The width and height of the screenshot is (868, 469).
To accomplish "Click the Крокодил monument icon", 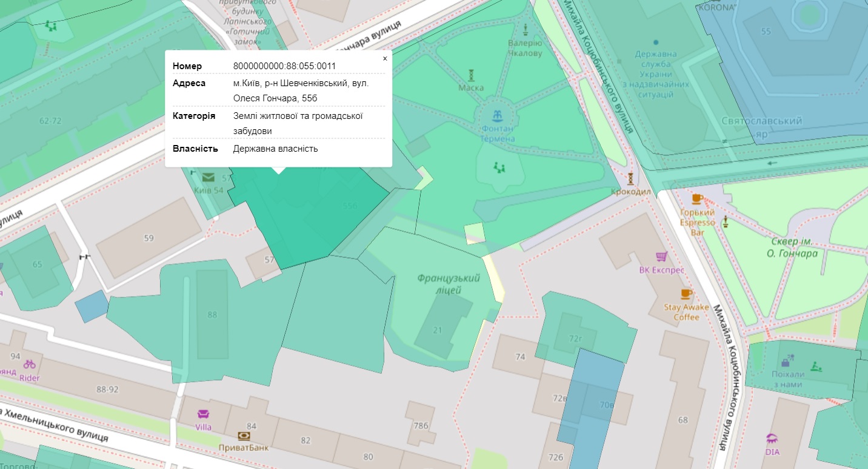I will click(x=631, y=179).
